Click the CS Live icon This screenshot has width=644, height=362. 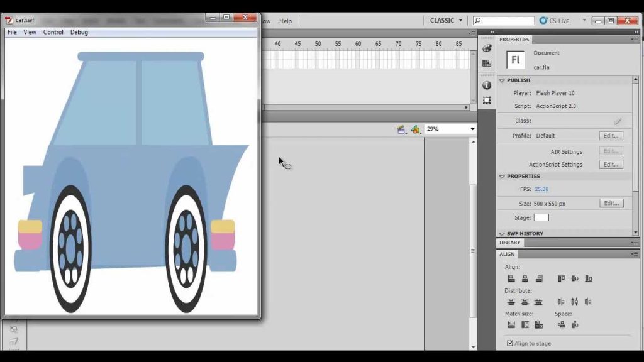pos(543,20)
